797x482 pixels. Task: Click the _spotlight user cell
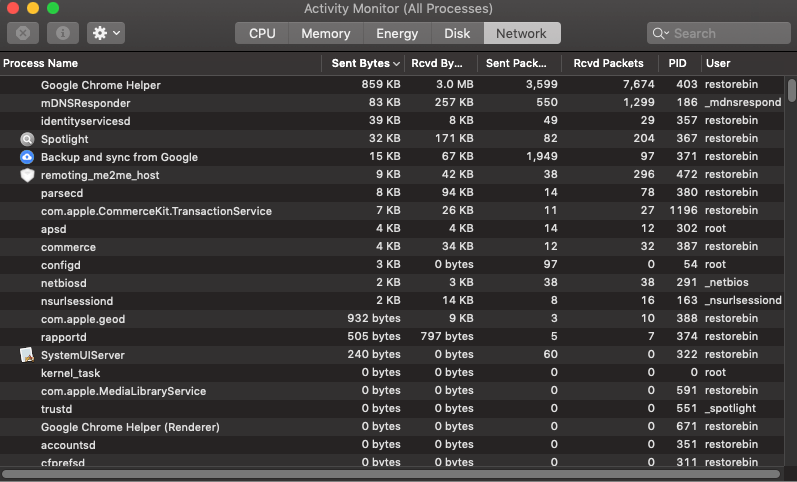(x=730, y=408)
